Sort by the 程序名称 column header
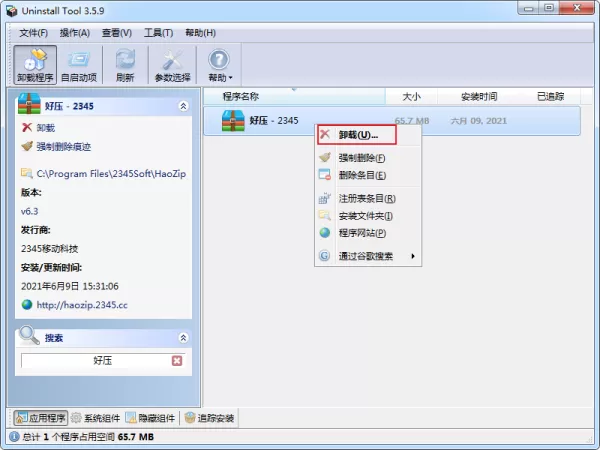 click(x=294, y=96)
